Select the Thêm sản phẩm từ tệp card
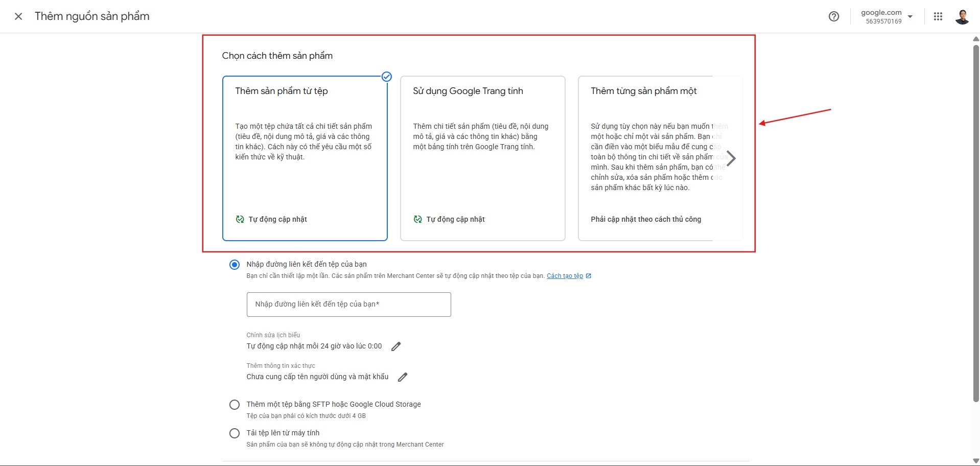The height and width of the screenshot is (466, 980). pyautogui.click(x=305, y=158)
